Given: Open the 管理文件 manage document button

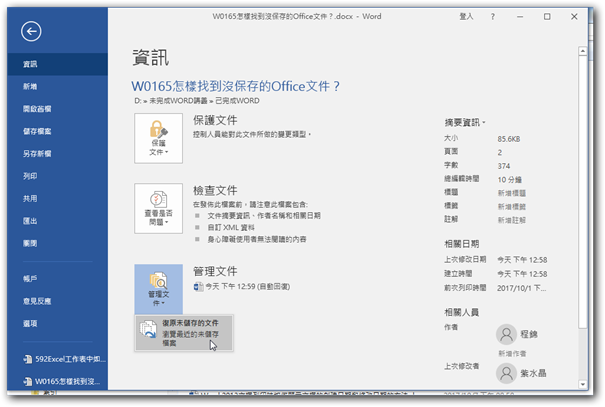Looking at the screenshot, I should point(159,289).
